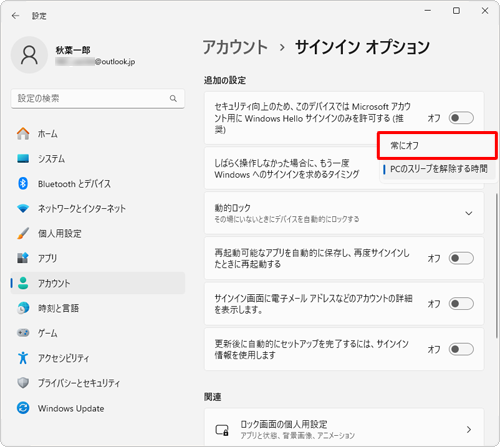The image size is (500, 447).
Task: Click the vertical scrollbar on the right
Action: click(x=496, y=267)
